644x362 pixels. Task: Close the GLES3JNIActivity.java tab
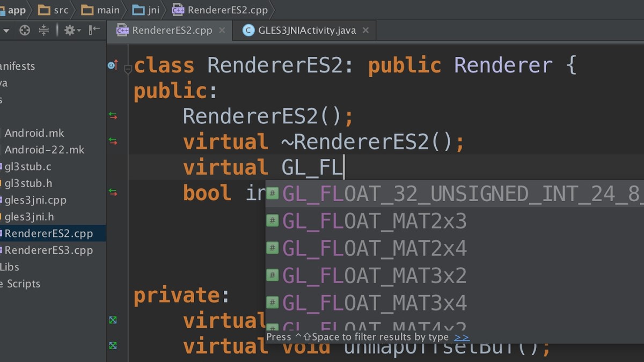[x=365, y=31]
